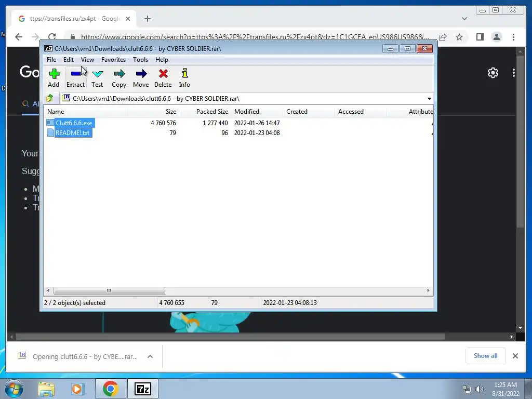Close the transfiles.ru Chrome tab

[128, 19]
